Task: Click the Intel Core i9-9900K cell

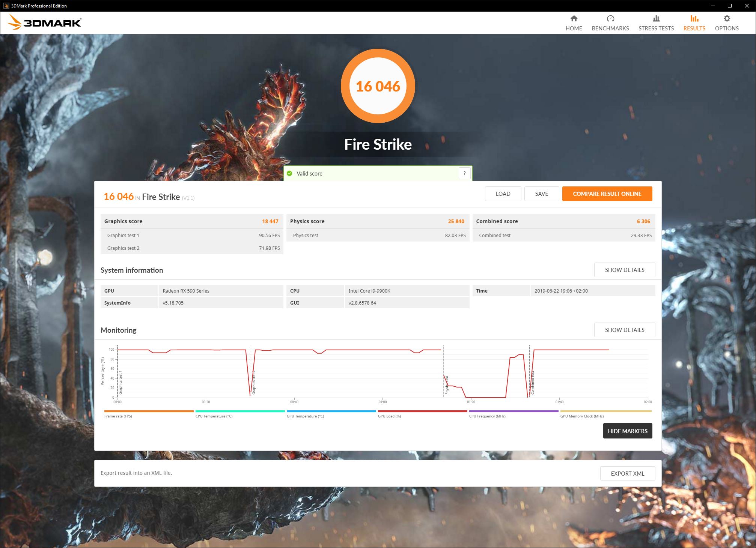Action: [407, 291]
